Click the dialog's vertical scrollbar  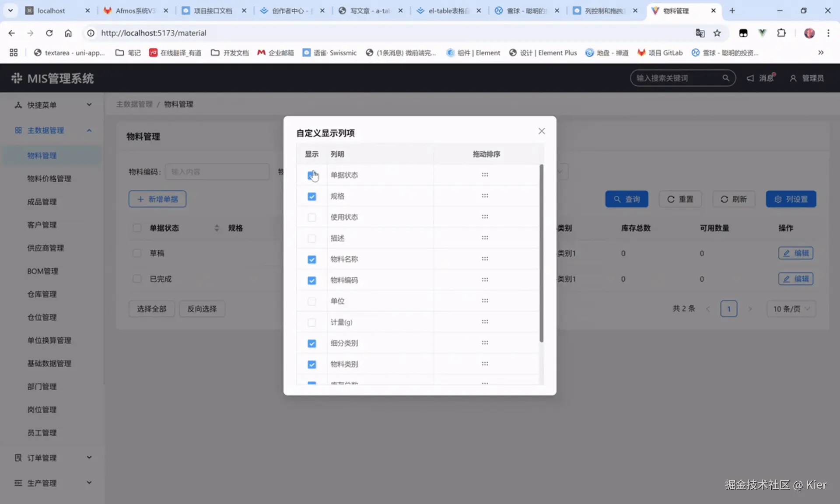click(541, 254)
